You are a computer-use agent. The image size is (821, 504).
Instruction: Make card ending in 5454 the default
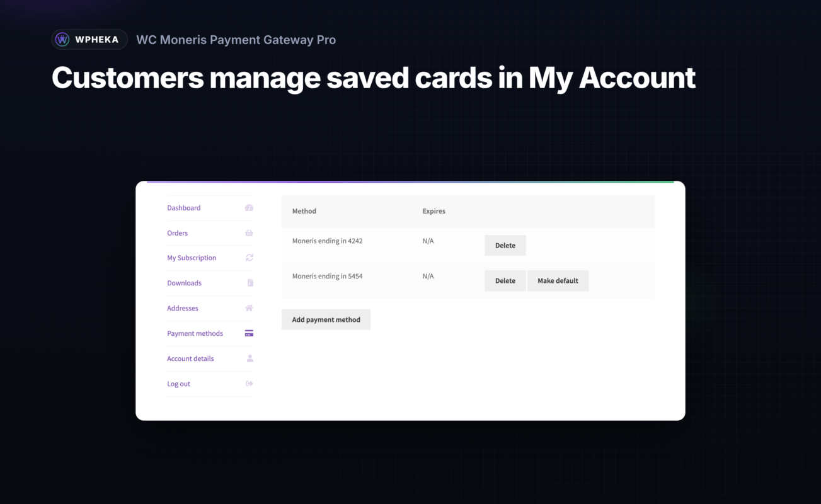(x=558, y=281)
